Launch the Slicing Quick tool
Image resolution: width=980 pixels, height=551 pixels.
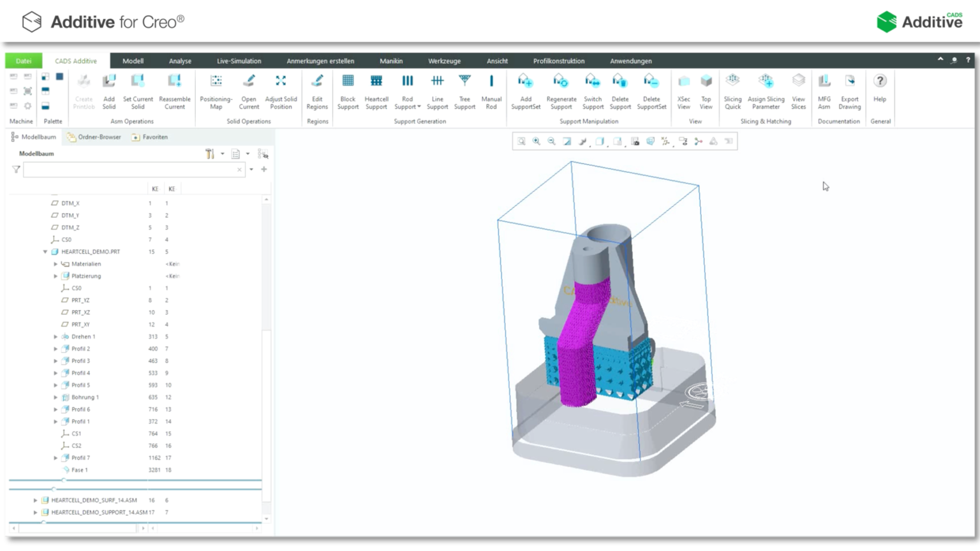click(x=732, y=89)
